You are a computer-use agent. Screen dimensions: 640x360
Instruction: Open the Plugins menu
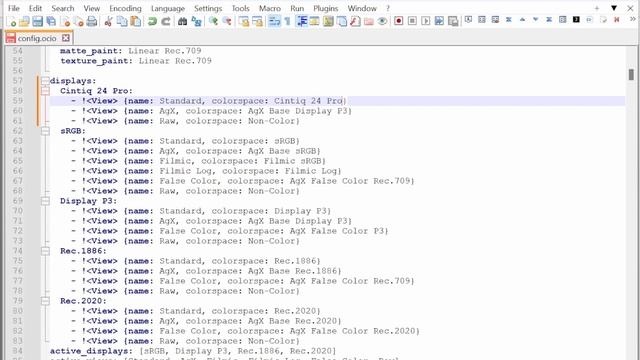point(326,8)
